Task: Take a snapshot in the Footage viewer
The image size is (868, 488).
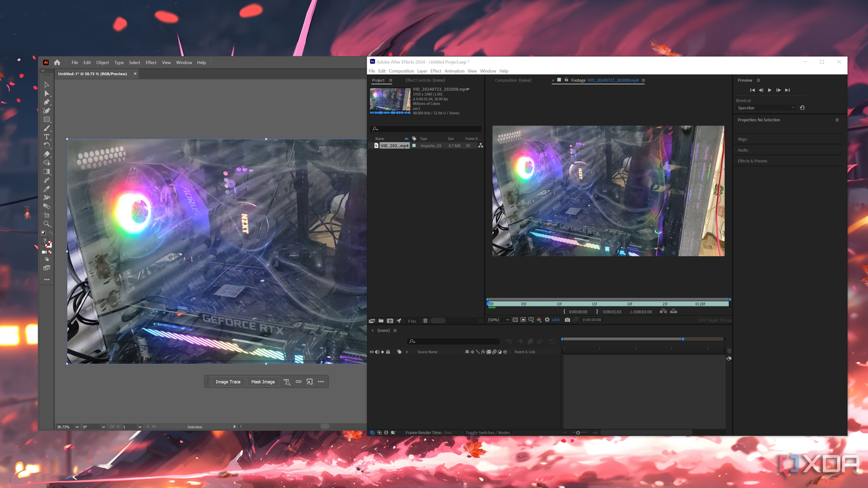Action: click(x=567, y=320)
